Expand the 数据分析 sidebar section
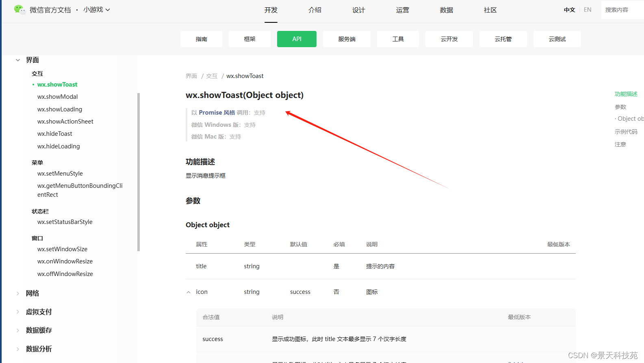The width and height of the screenshot is (644, 363). click(18, 349)
